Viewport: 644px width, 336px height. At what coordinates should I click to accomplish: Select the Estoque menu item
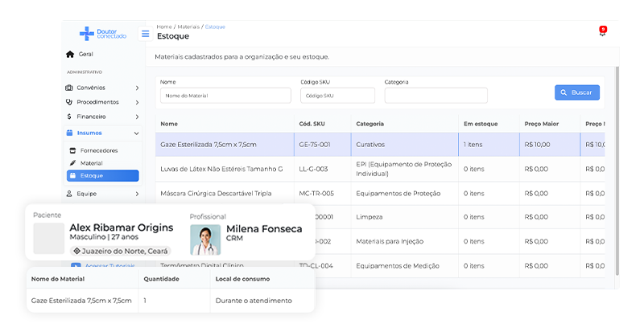pyautogui.click(x=103, y=175)
